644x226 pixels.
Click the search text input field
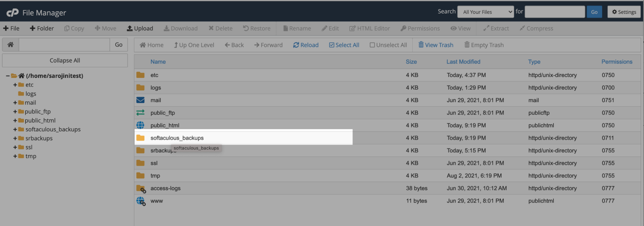pyautogui.click(x=554, y=12)
